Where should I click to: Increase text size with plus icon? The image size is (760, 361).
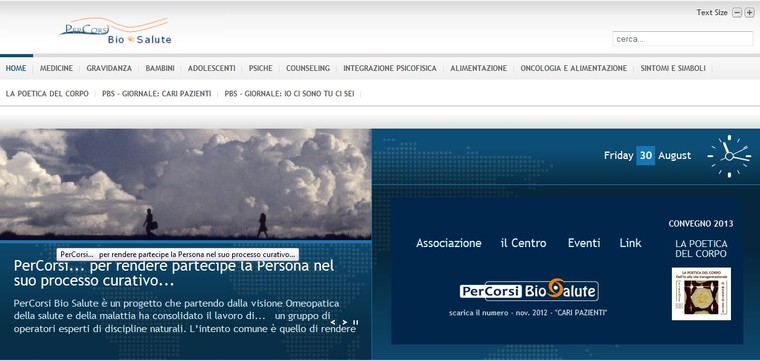tap(749, 13)
